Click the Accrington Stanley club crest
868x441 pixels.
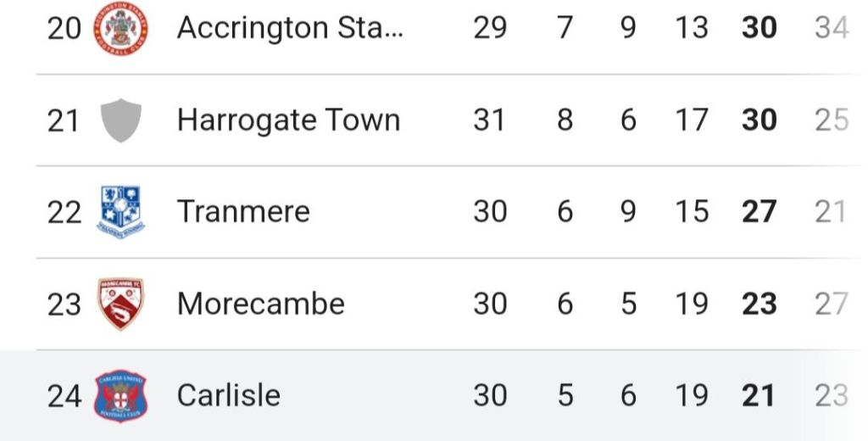(x=121, y=29)
